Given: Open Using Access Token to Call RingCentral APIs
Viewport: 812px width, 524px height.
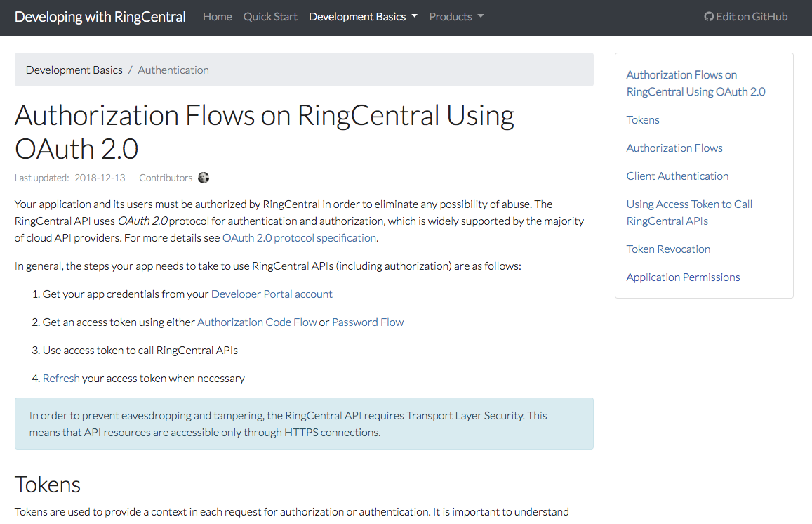Looking at the screenshot, I should pos(689,213).
